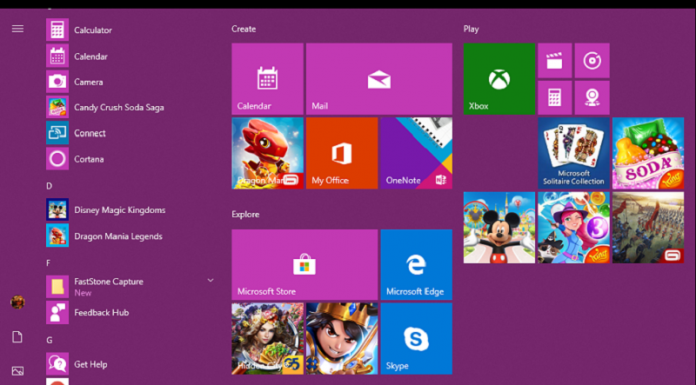Open the Calendar tile in Create

267,79
